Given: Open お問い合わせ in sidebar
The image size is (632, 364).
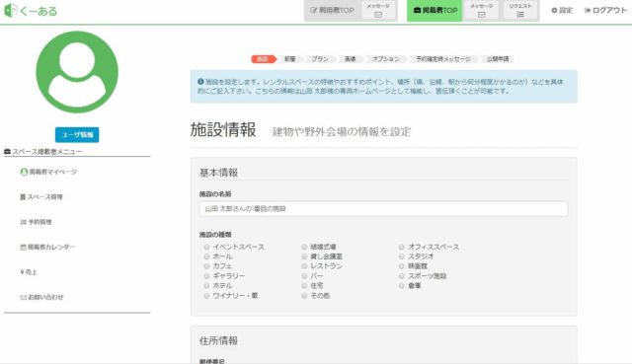Looking at the screenshot, I should click(41, 297).
